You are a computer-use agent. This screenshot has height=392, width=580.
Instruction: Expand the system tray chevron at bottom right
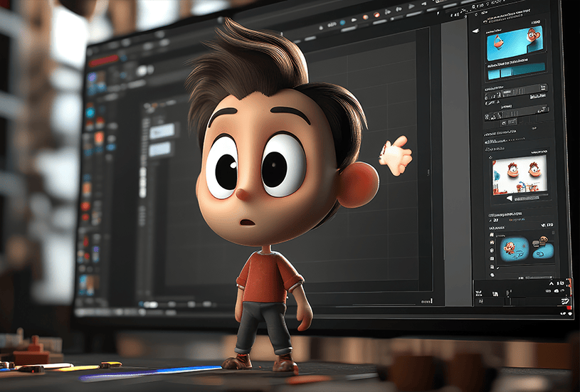tap(549, 284)
